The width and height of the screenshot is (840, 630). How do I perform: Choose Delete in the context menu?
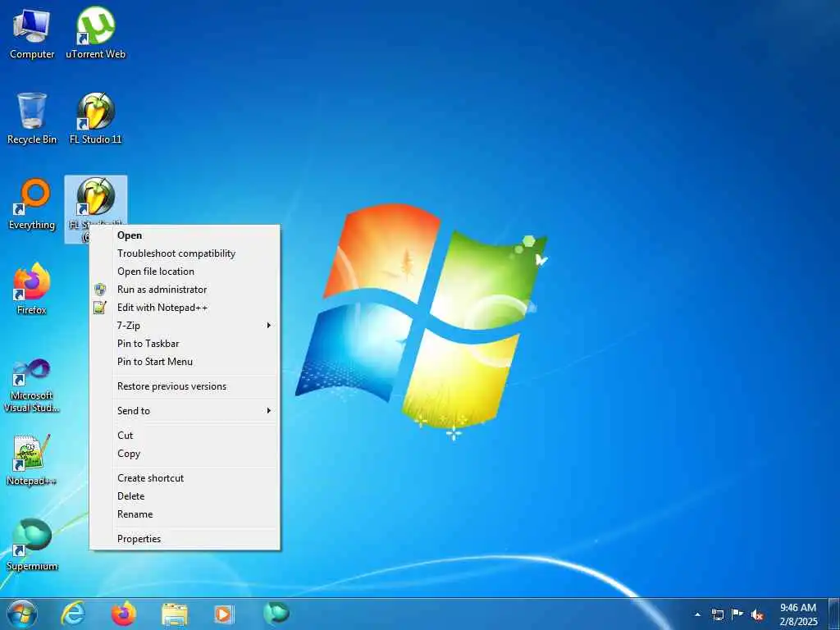pos(185,496)
